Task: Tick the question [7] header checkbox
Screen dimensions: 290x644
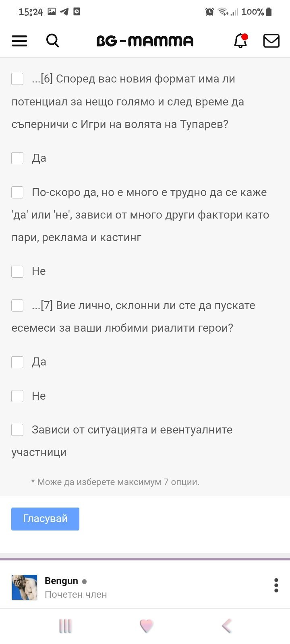Action: click(17, 305)
